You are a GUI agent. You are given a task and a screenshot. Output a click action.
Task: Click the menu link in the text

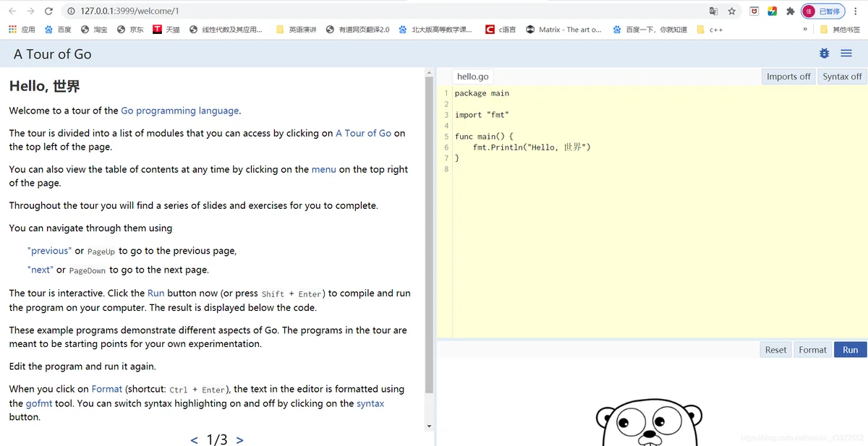pos(323,169)
